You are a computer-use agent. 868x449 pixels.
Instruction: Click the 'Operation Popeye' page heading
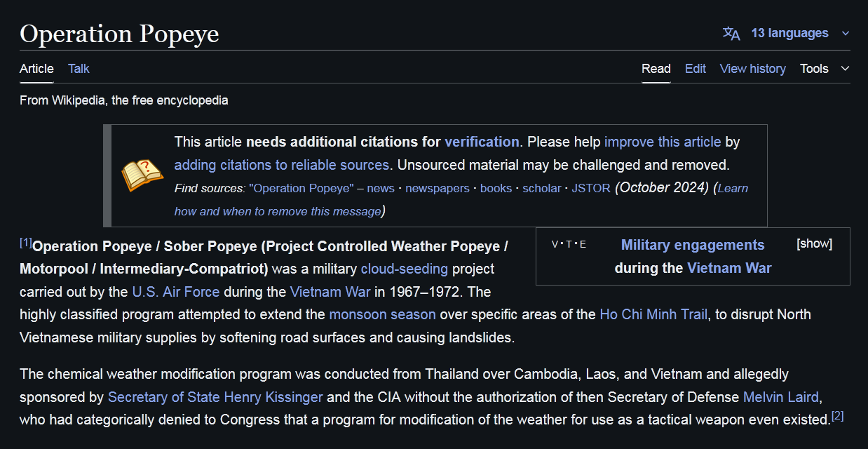point(119,34)
